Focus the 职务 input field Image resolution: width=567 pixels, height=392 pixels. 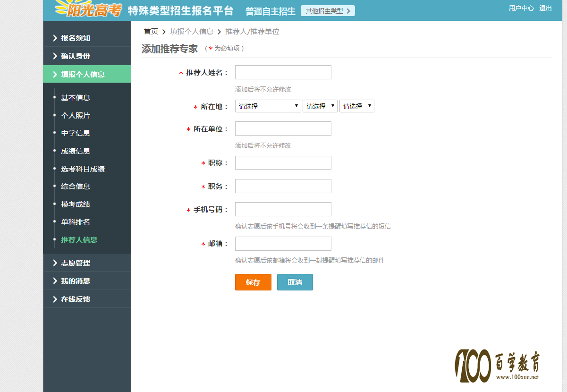[283, 186]
